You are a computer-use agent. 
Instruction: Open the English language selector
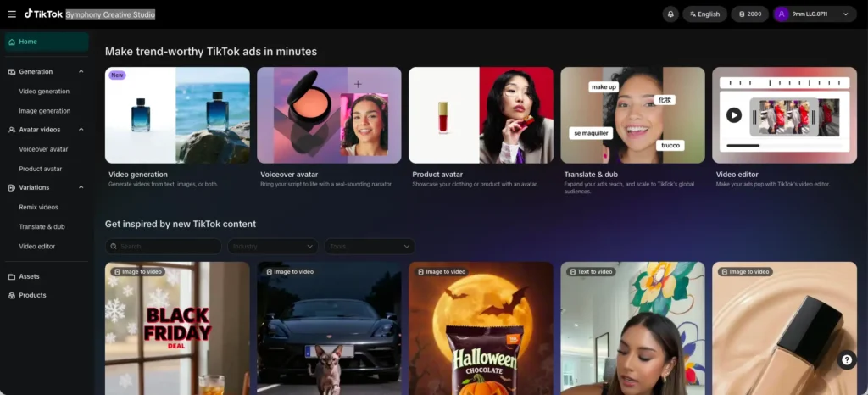pos(704,14)
